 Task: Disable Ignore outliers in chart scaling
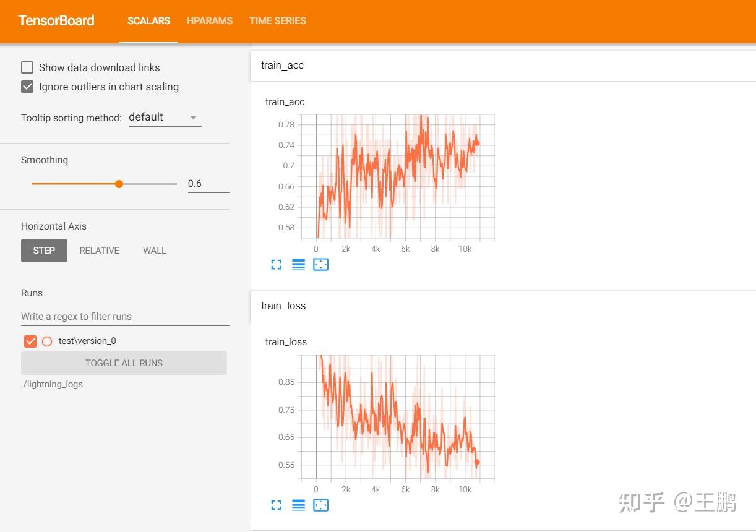[27, 86]
